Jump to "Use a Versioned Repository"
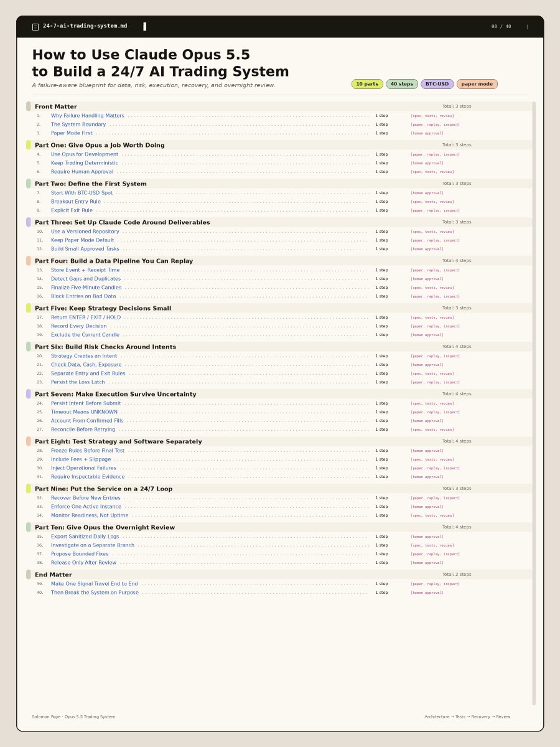Viewport: 560px width, 747px height. point(85,232)
